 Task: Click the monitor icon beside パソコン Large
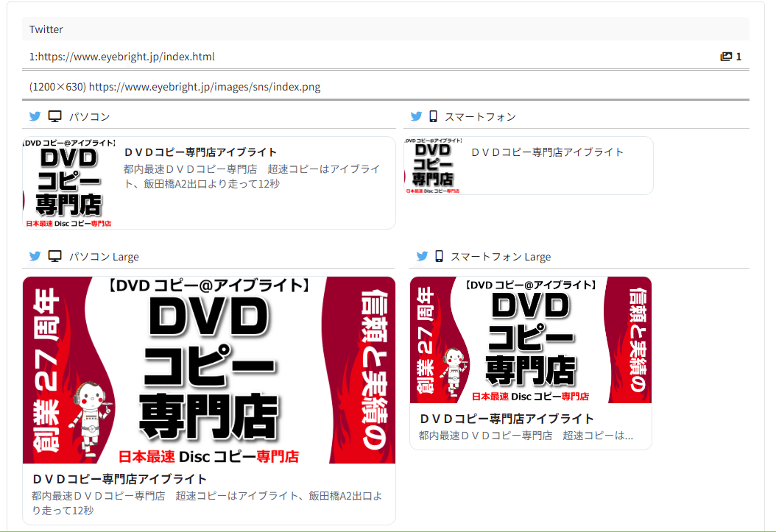[x=55, y=256]
